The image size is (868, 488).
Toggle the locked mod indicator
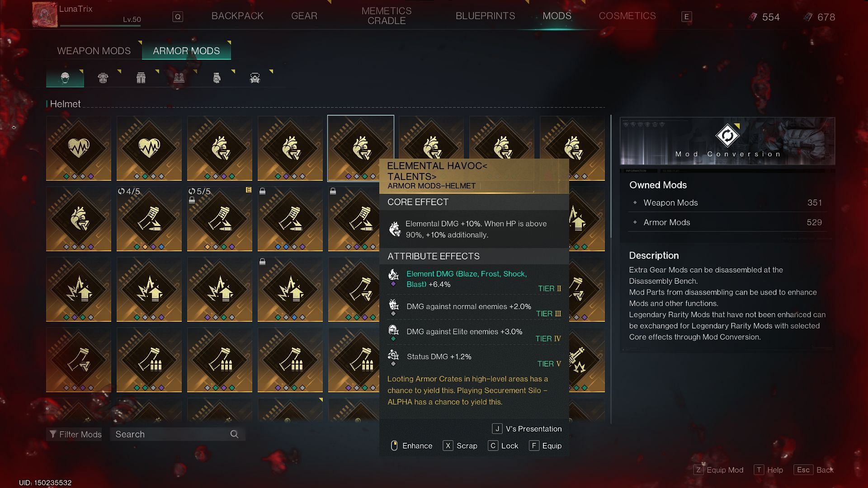[503, 445]
